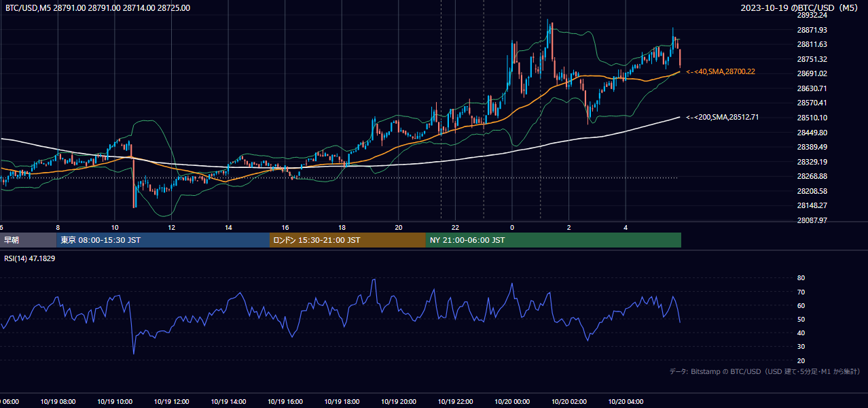Click the RSI 80 level label

(x=801, y=278)
